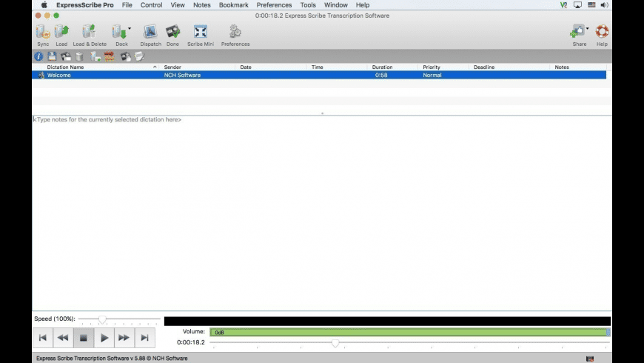
Task: Click the Normal priority cell
Action: [432, 76]
